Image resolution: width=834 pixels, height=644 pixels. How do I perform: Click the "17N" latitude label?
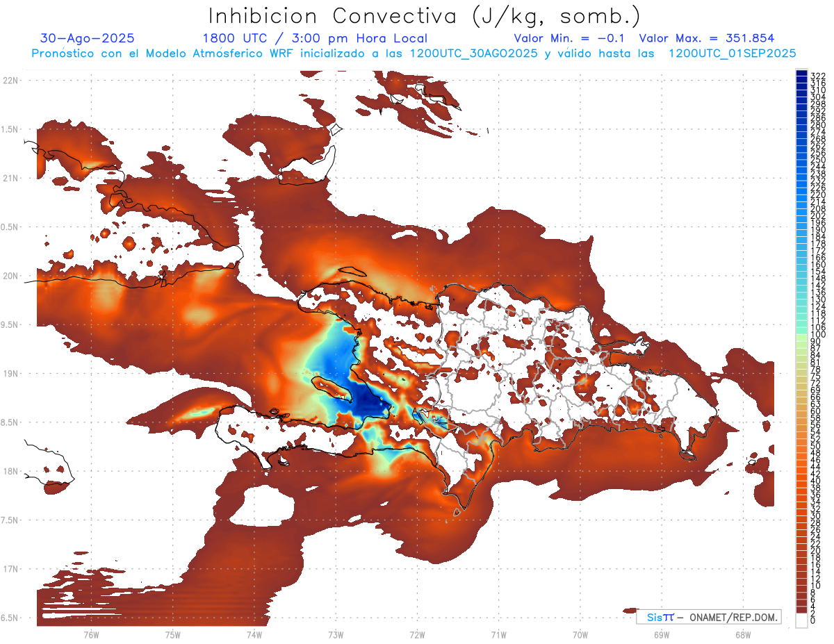point(10,569)
